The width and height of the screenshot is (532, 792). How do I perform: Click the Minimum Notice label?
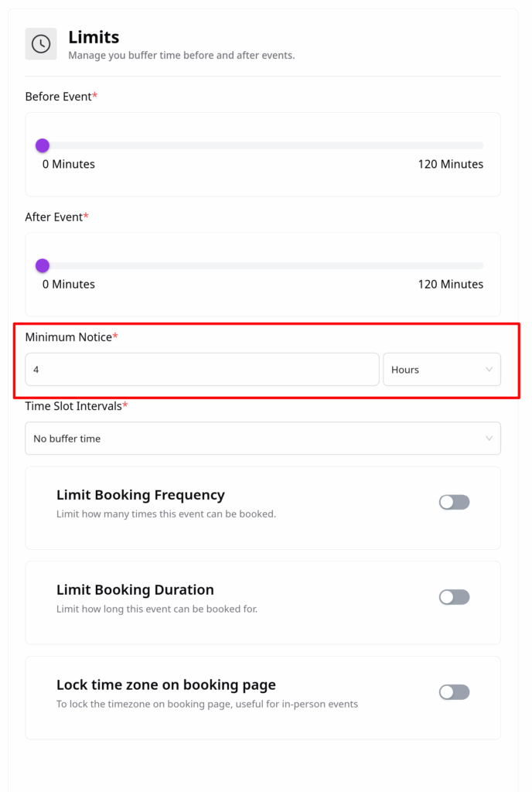(68, 337)
